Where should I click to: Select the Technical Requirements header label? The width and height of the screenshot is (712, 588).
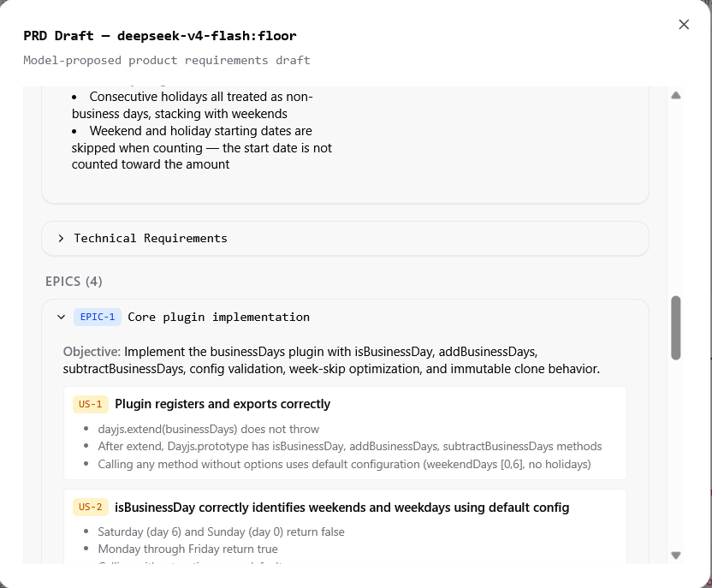pyautogui.click(x=151, y=239)
